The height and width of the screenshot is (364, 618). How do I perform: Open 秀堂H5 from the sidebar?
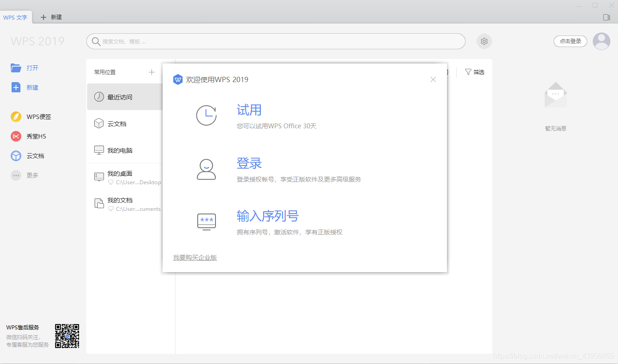(x=28, y=136)
